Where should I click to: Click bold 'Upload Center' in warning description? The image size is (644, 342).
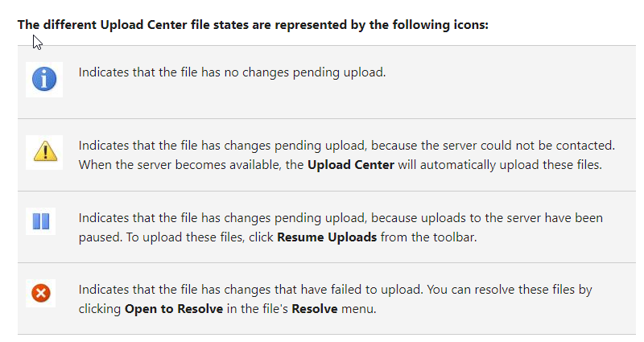tap(351, 165)
